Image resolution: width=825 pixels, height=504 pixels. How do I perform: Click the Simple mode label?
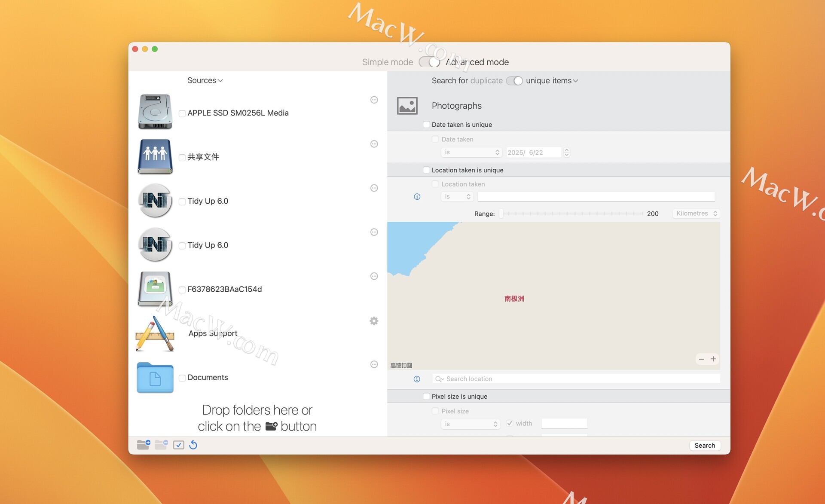388,62
